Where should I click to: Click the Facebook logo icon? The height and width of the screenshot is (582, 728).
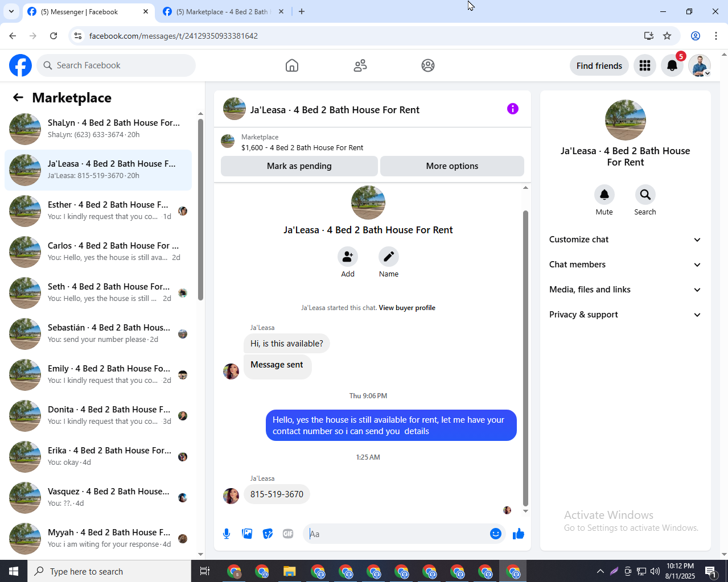[x=20, y=65]
